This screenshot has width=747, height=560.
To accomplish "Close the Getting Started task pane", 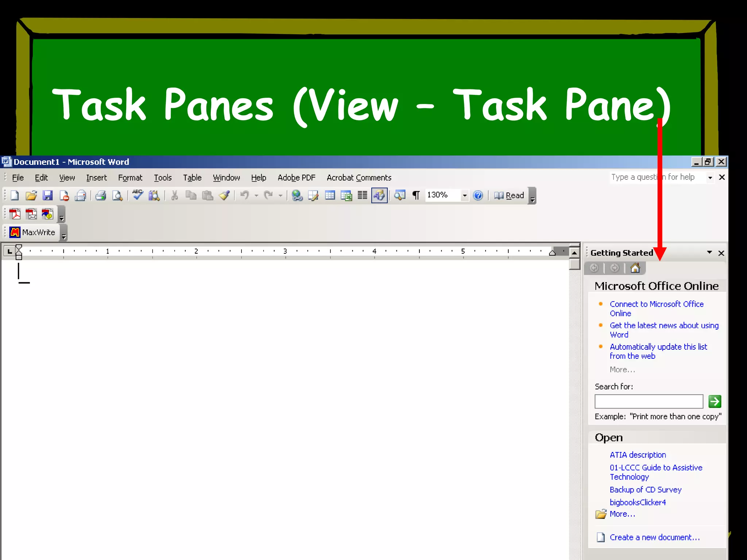I will [x=721, y=253].
